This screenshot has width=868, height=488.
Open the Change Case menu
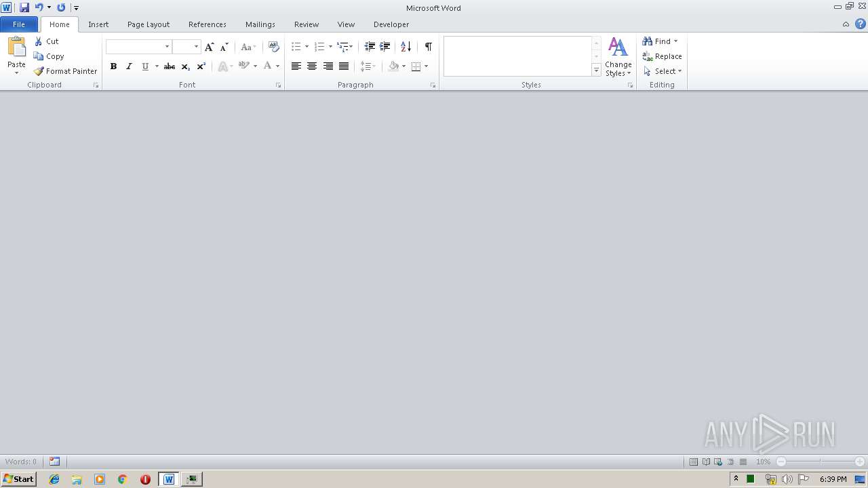point(248,47)
